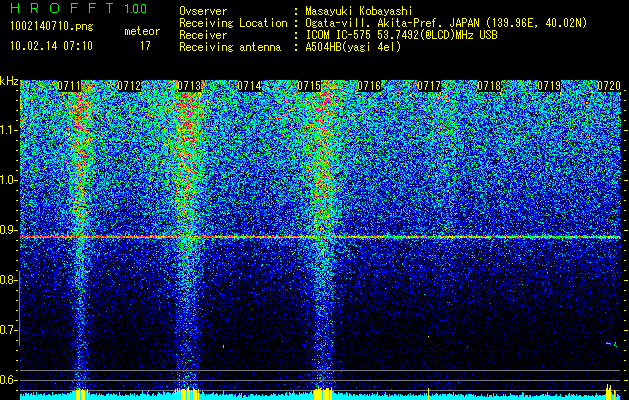The width and height of the screenshot is (629, 400).
Task: Click the 0712 time marker label
Action: 129,86
